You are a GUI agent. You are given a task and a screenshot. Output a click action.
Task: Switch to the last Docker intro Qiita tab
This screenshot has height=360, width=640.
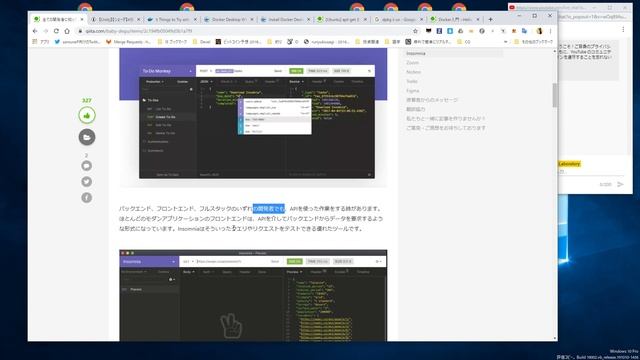tap(454, 19)
